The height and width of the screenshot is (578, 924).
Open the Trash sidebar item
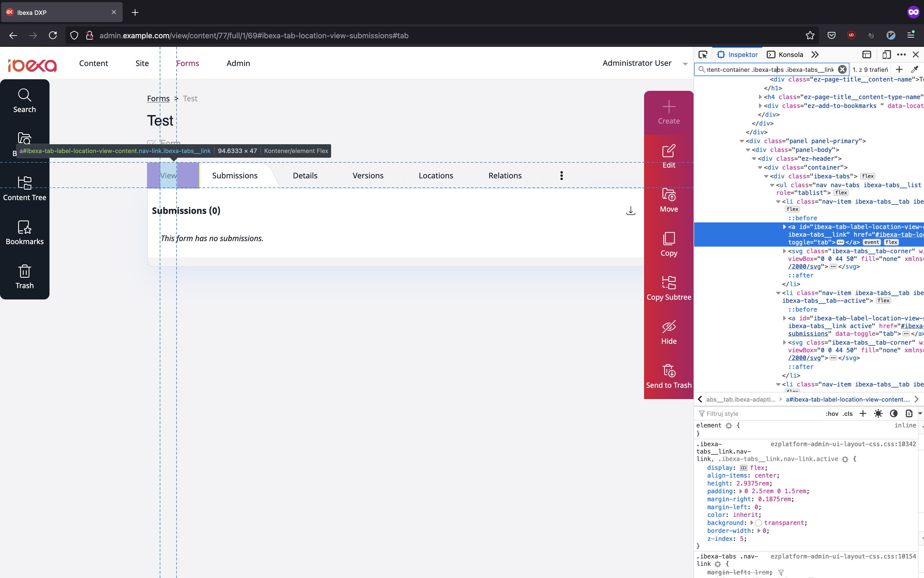[24, 277]
